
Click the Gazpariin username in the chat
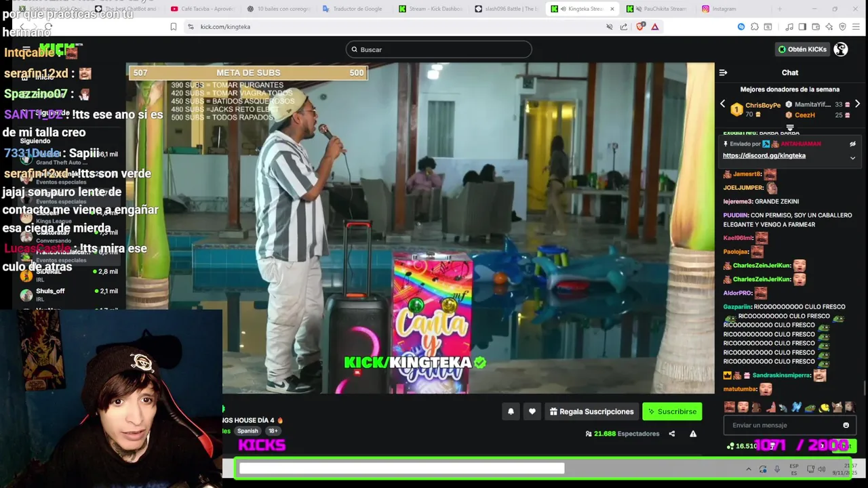[737, 306]
